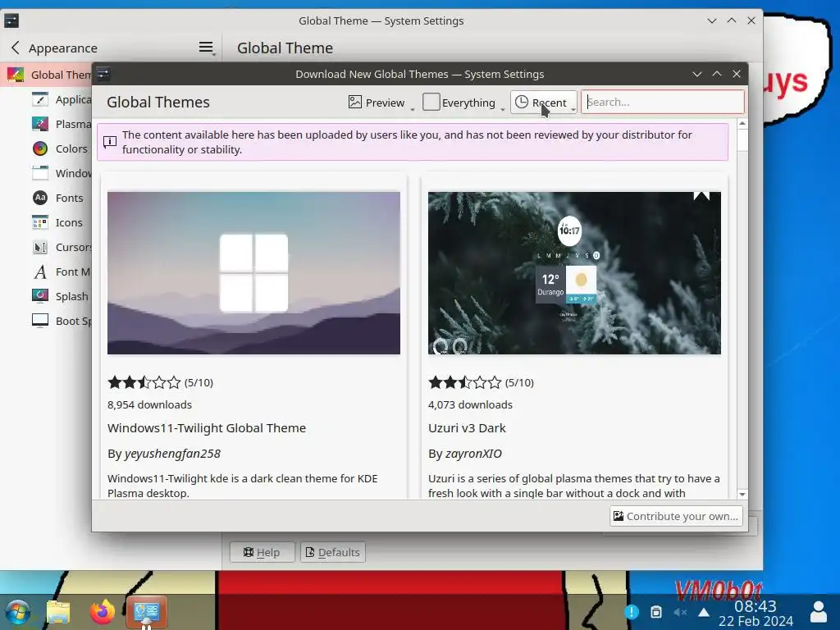The height and width of the screenshot is (630, 840).
Task: Open the Cursors settings icon
Action: pos(40,247)
